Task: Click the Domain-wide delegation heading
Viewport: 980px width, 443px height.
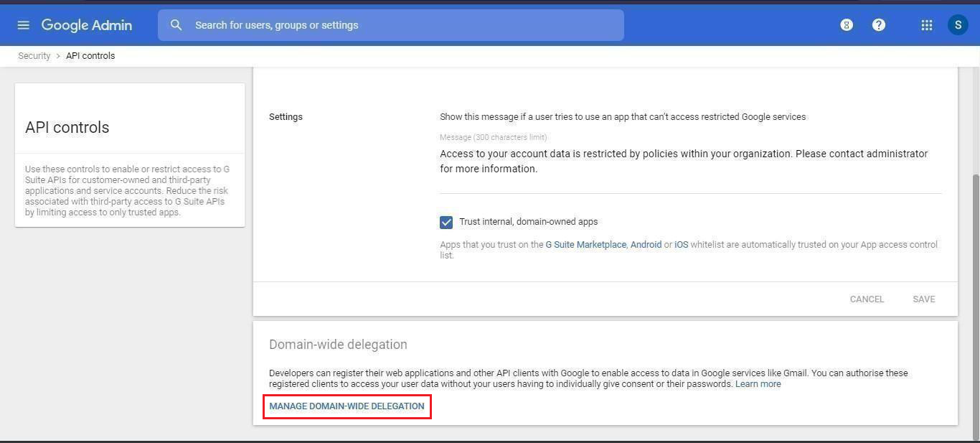Action: coord(338,345)
